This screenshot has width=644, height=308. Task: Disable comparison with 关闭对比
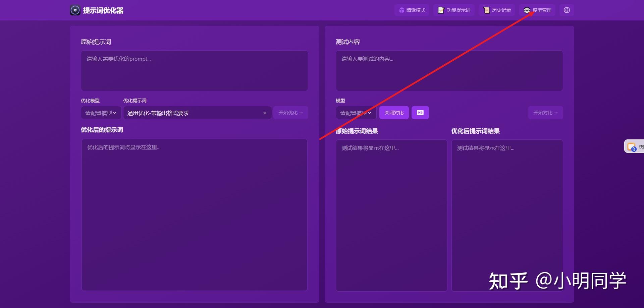point(394,113)
